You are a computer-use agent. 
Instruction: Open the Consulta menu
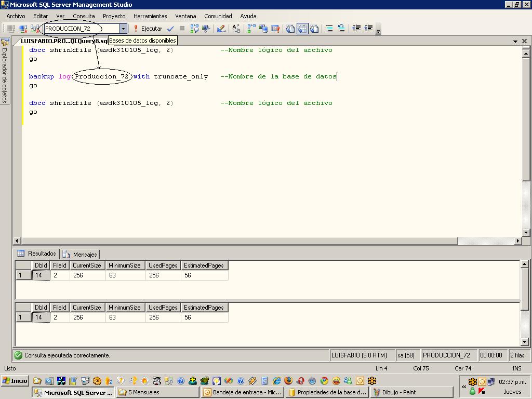(x=84, y=16)
